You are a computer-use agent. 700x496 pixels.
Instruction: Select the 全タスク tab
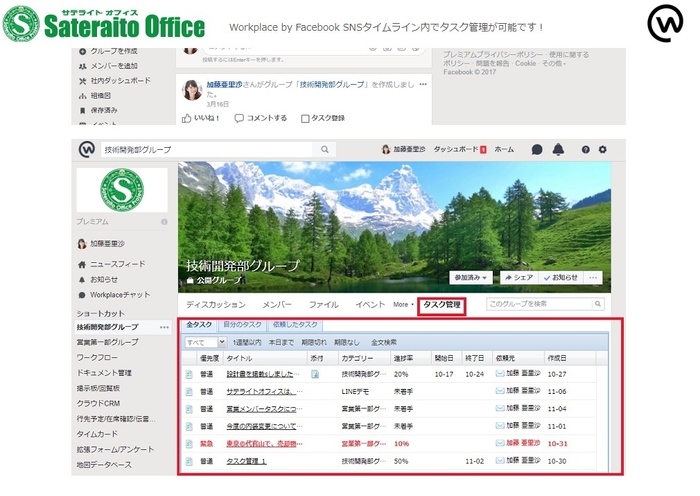pyautogui.click(x=199, y=325)
